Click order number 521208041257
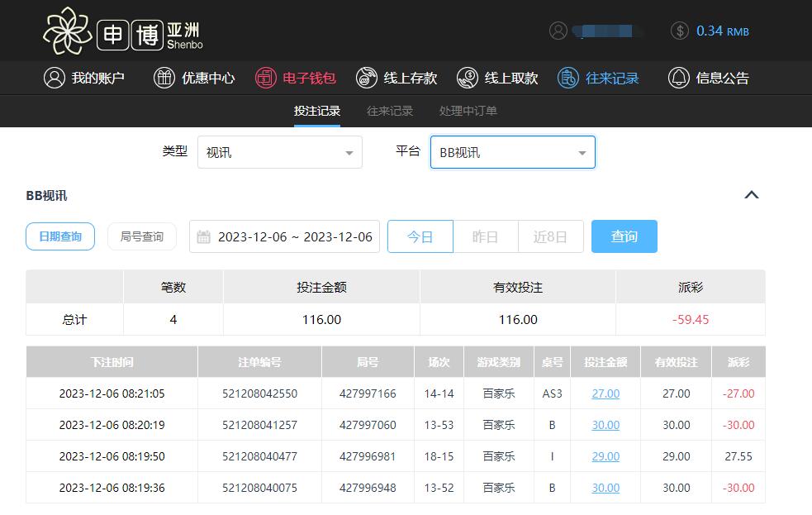Viewport: 812px width, 515px height. tap(259, 425)
